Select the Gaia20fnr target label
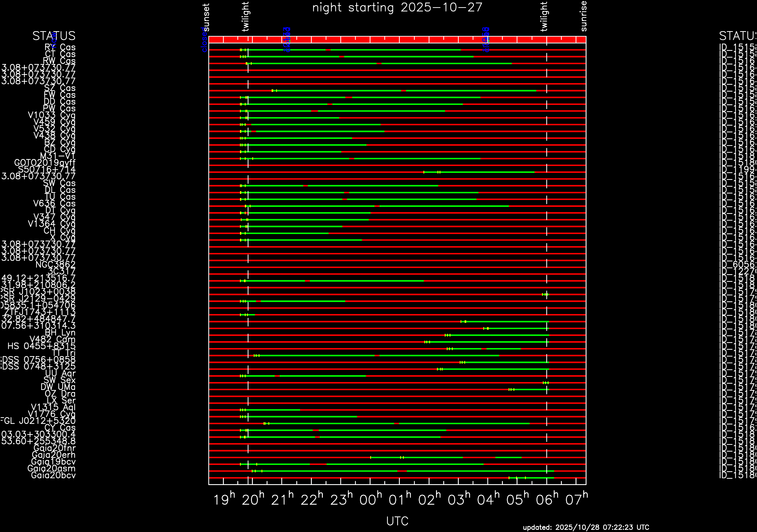757x532 pixels. (x=54, y=448)
